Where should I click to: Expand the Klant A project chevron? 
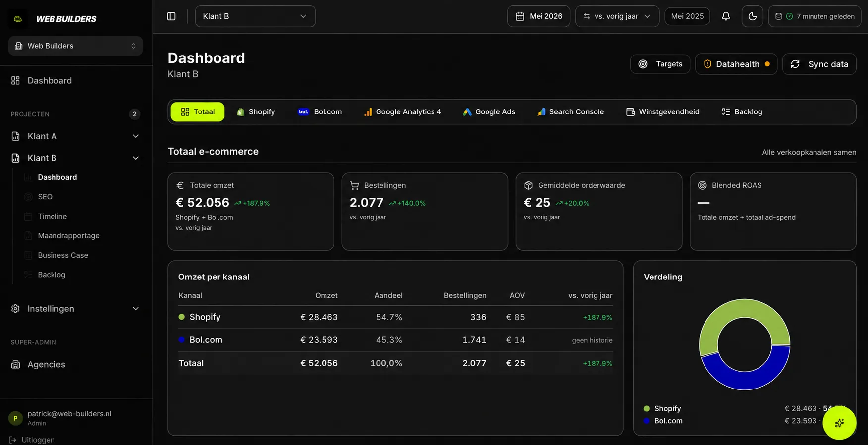coord(135,136)
